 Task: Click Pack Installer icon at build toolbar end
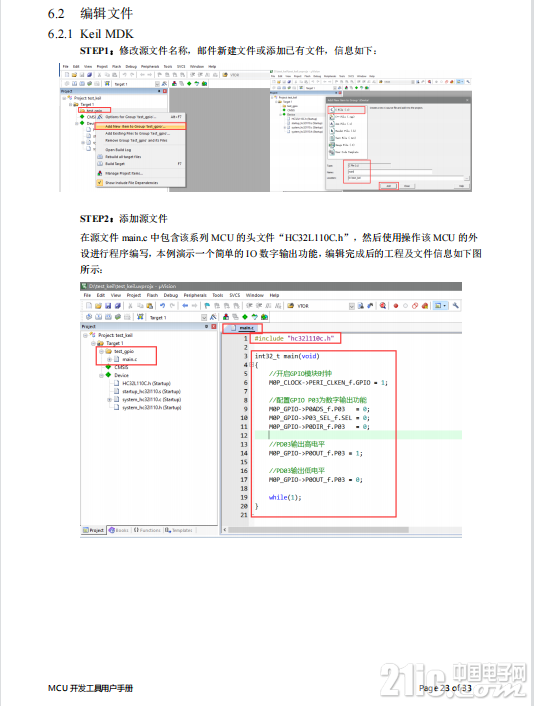264,317
